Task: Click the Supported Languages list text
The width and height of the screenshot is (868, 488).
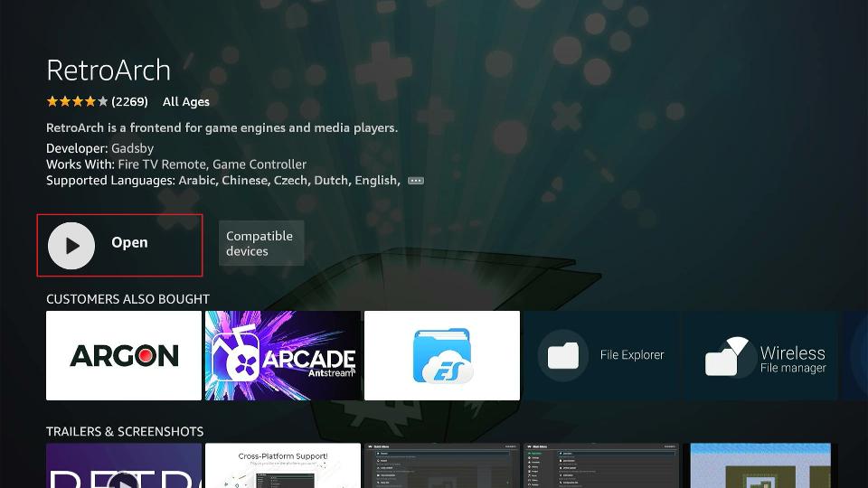Action: (223, 181)
